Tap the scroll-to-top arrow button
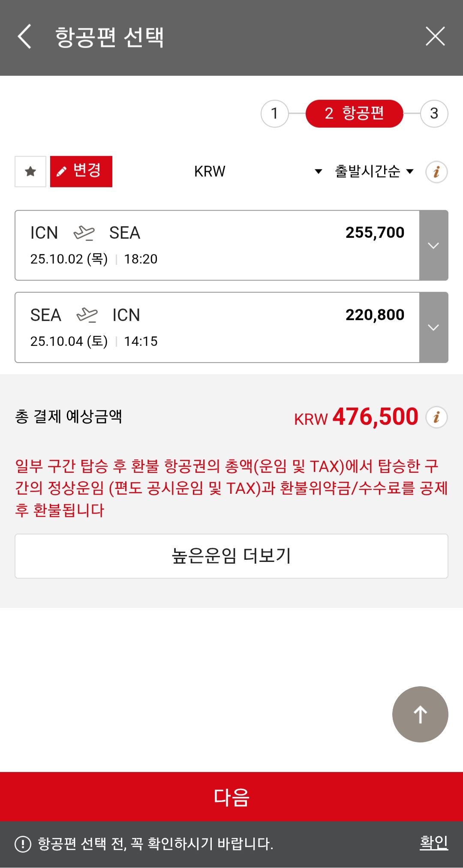Screen dimensions: 463x868 coord(420,714)
